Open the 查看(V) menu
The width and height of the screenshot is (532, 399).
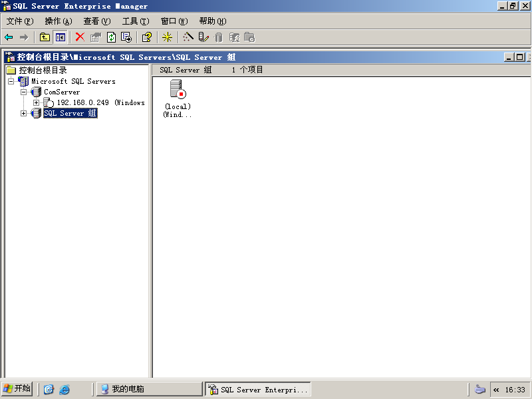click(x=97, y=21)
